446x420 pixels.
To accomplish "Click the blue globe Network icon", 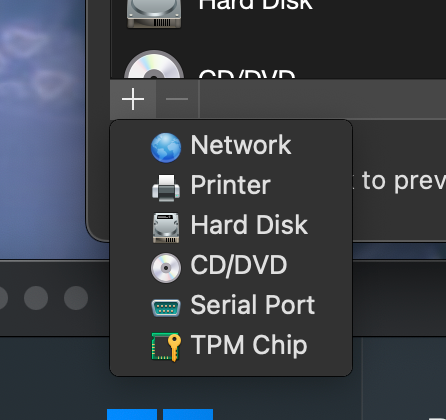I will click(166, 148).
